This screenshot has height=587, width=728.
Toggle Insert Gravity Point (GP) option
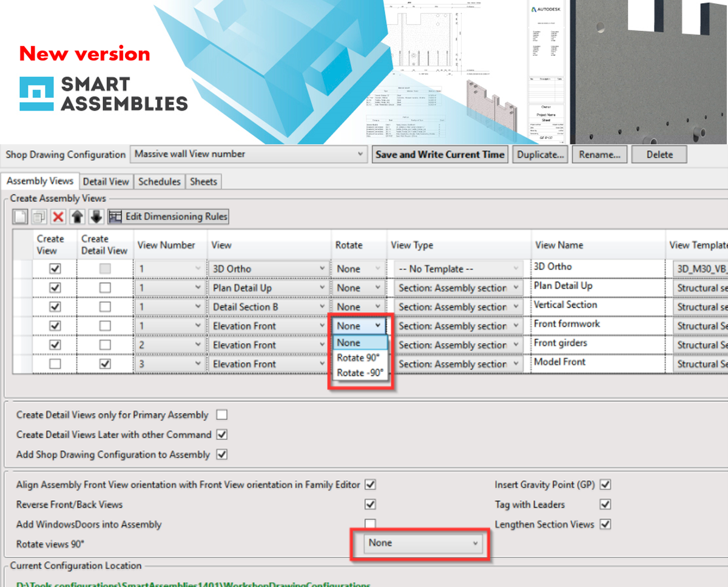point(605,484)
